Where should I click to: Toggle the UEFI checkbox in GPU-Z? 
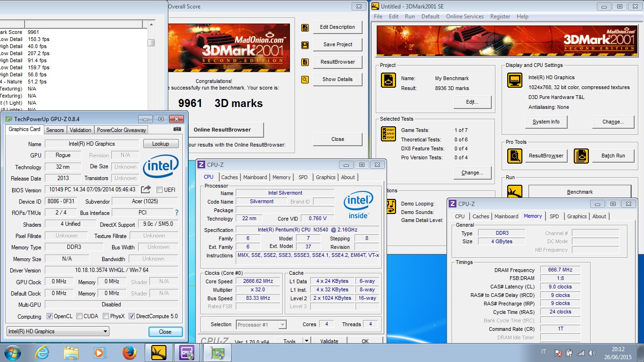point(159,190)
